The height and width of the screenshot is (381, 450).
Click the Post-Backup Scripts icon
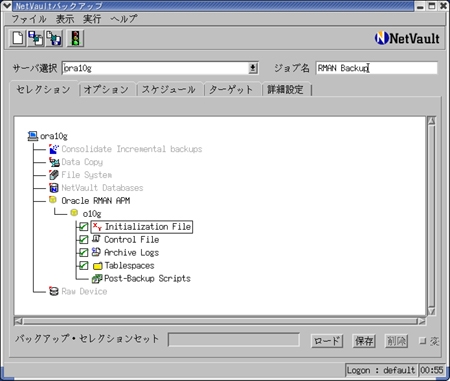(x=97, y=278)
